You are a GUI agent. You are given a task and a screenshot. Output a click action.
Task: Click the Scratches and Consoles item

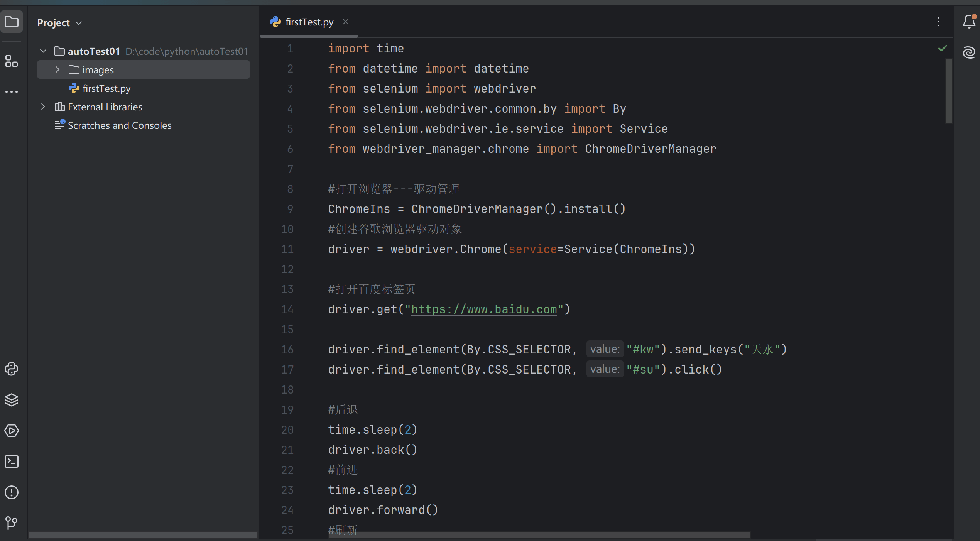pyautogui.click(x=120, y=125)
